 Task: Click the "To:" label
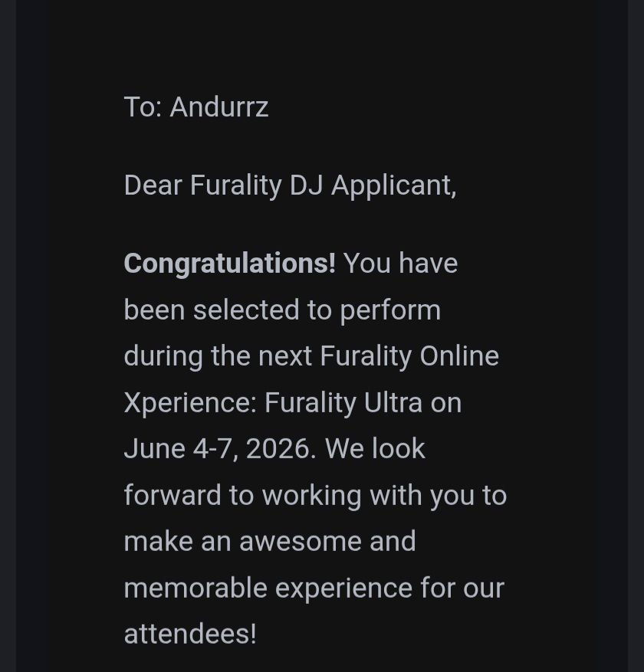tap(143, 107)
